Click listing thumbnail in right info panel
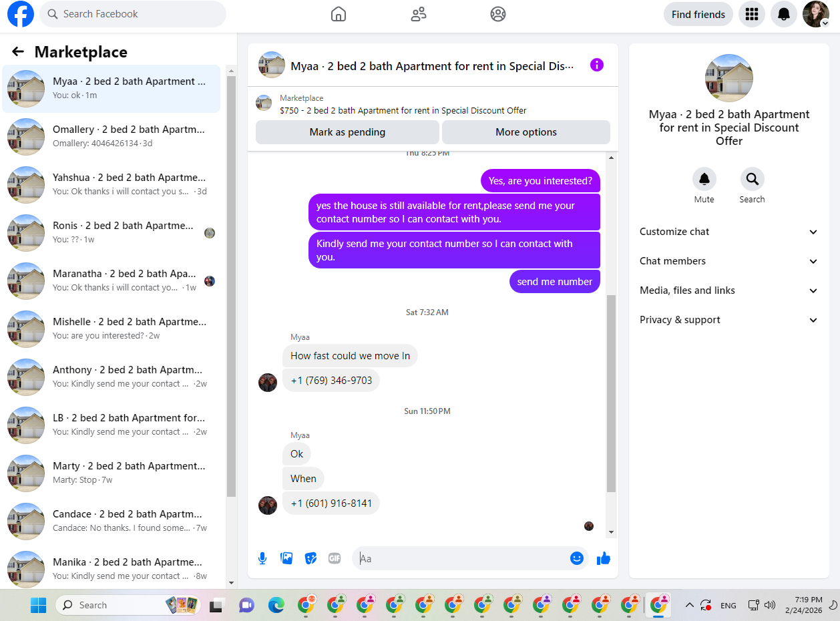This screenshot has height=621, width=840. coord(729,78)
